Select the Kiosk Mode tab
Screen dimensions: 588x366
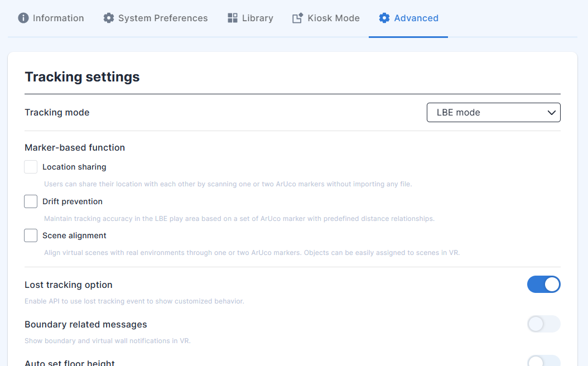click(333, 18)
